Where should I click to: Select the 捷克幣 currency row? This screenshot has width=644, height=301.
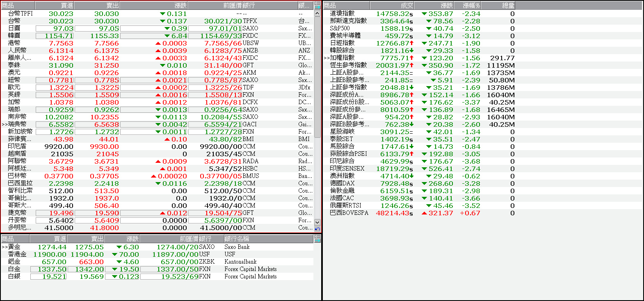coord(157,213)
